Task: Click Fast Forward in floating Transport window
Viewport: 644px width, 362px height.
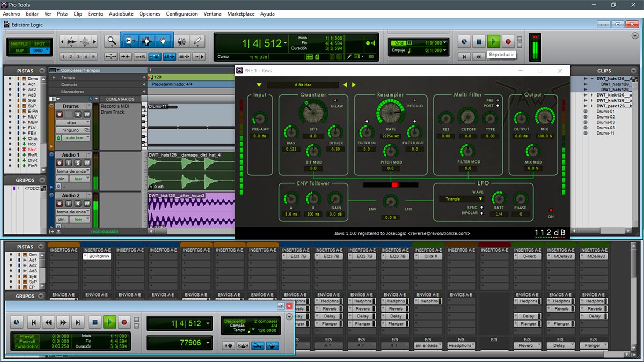Action: coord(63,322)
